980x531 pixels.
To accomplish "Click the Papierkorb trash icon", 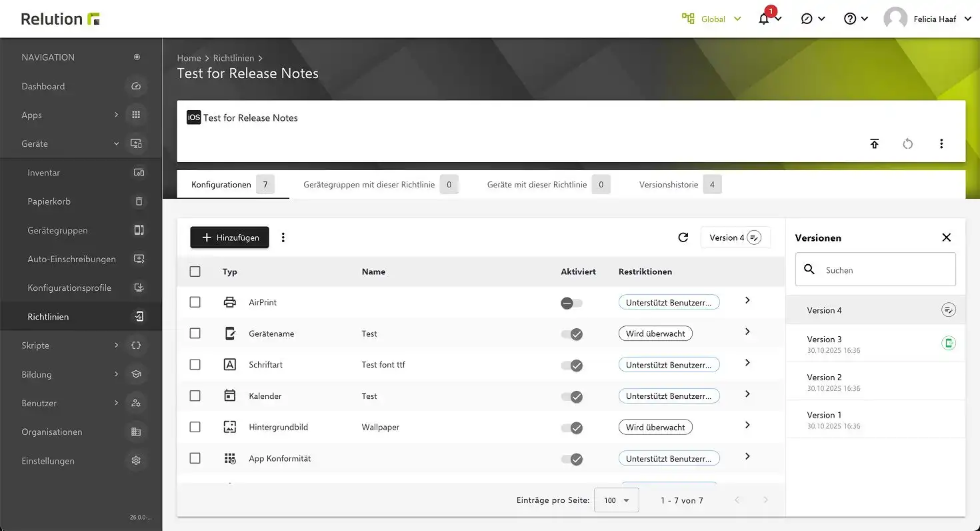I will (139, 201).
